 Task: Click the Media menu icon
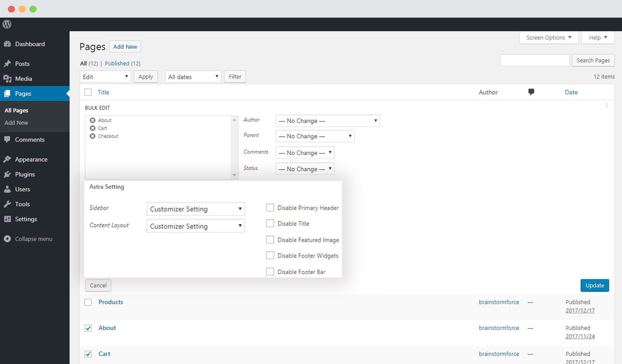8,78
